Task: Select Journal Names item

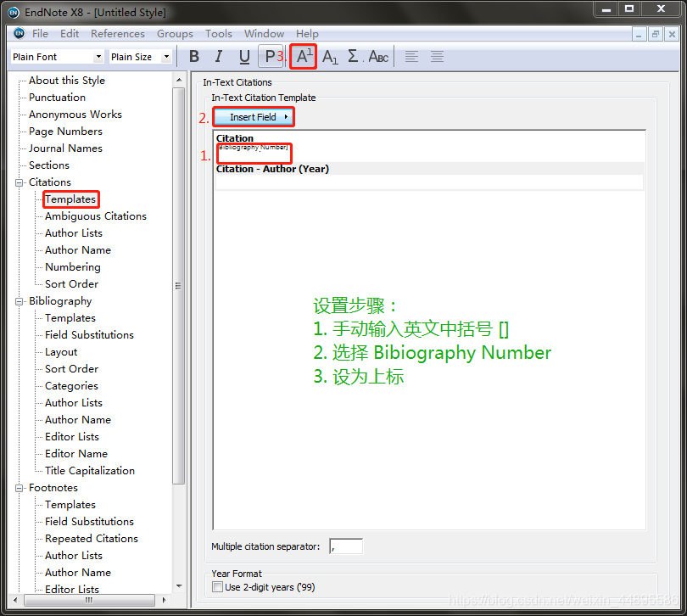Action: 65,148
